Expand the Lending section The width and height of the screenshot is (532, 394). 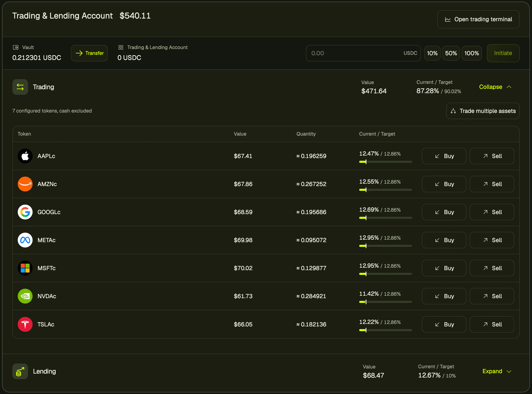point(497,371)
